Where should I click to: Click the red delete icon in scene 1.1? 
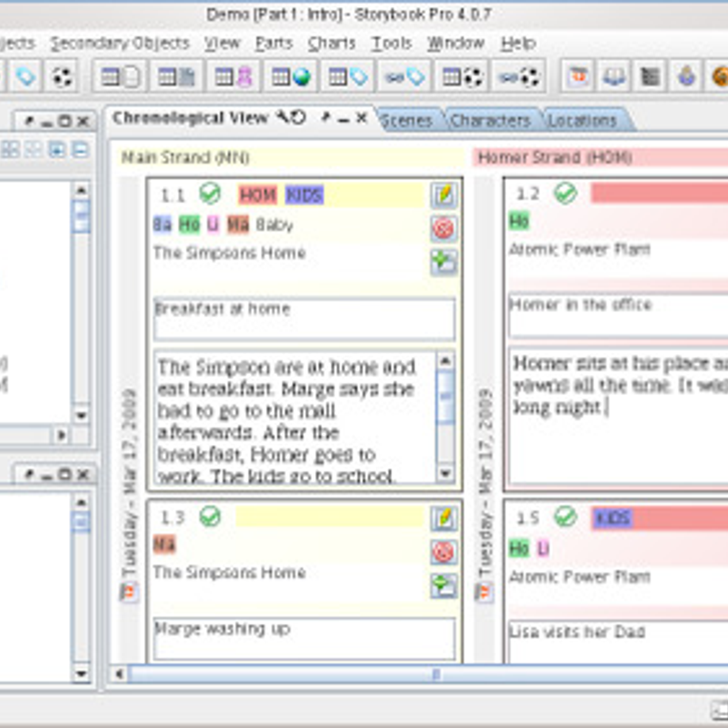point(443,229)
